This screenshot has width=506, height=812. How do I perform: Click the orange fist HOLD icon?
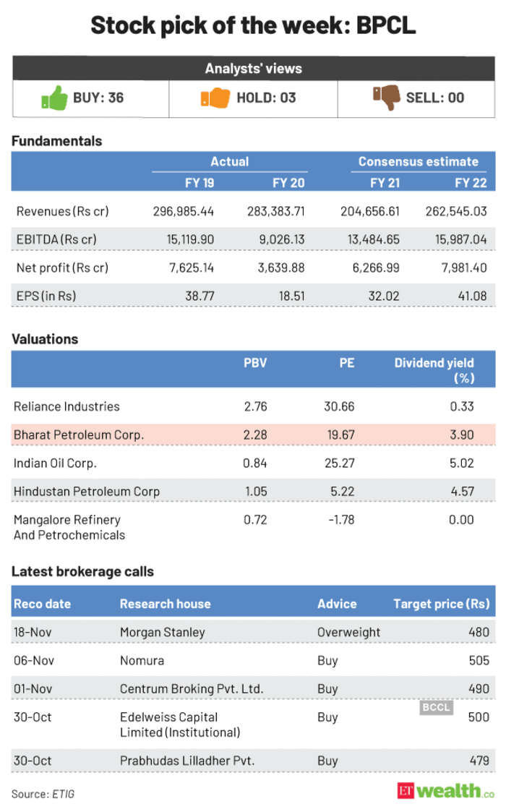click(215, 98)
